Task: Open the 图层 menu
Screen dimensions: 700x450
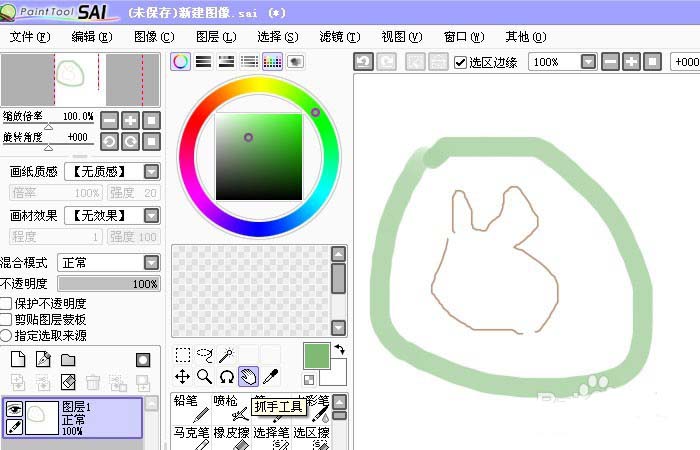Action: point(216,37)
